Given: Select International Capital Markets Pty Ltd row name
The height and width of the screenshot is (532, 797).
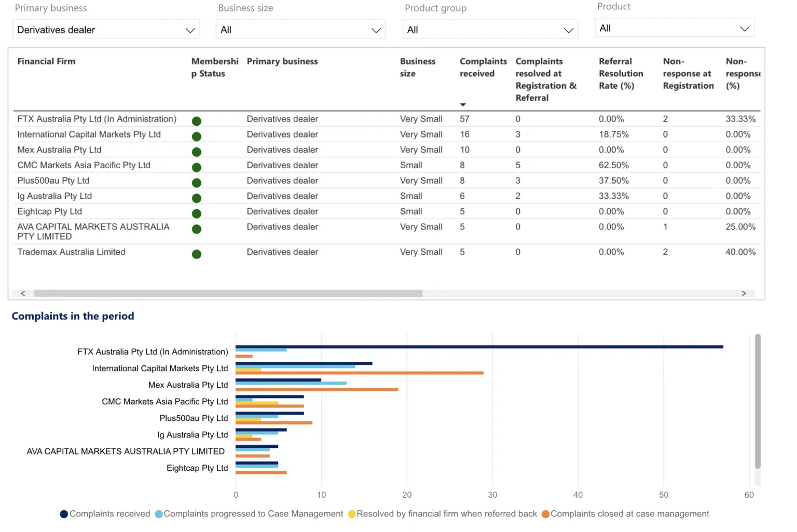Looking at the screenshot, I should pyautogui.click(x=89, y=134).
